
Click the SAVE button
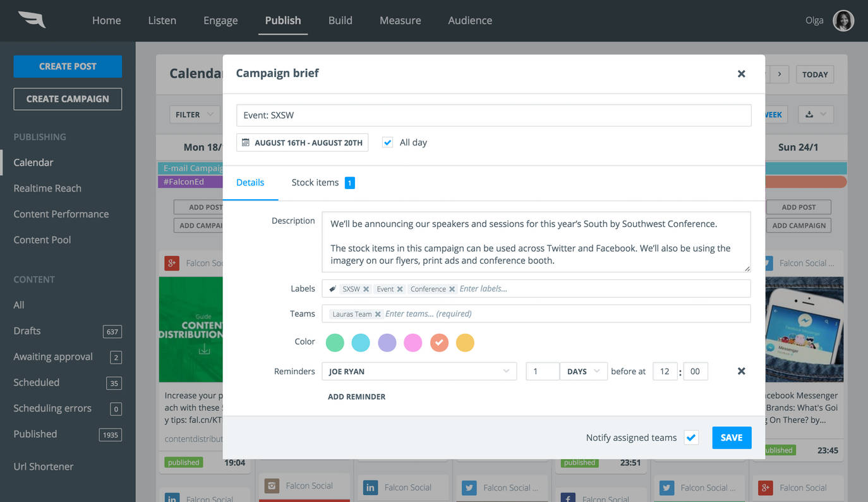click(x=731, y=437)
